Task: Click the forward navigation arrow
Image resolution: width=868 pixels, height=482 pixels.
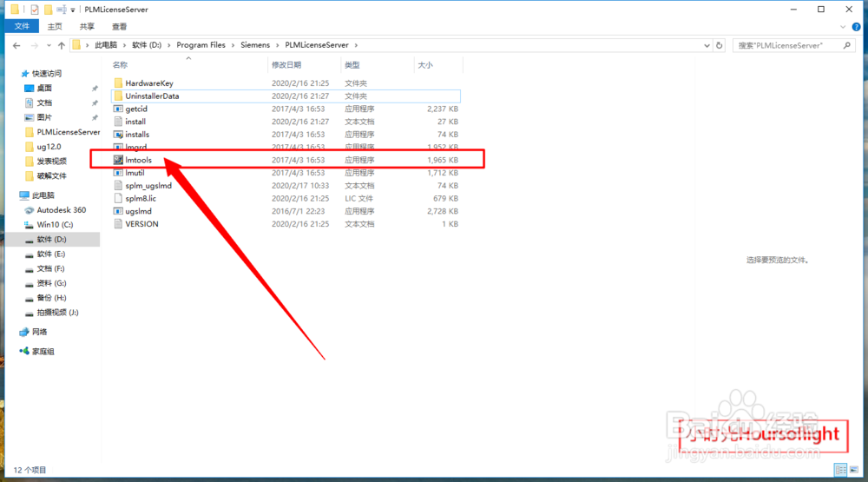Action: coord(35,45)
